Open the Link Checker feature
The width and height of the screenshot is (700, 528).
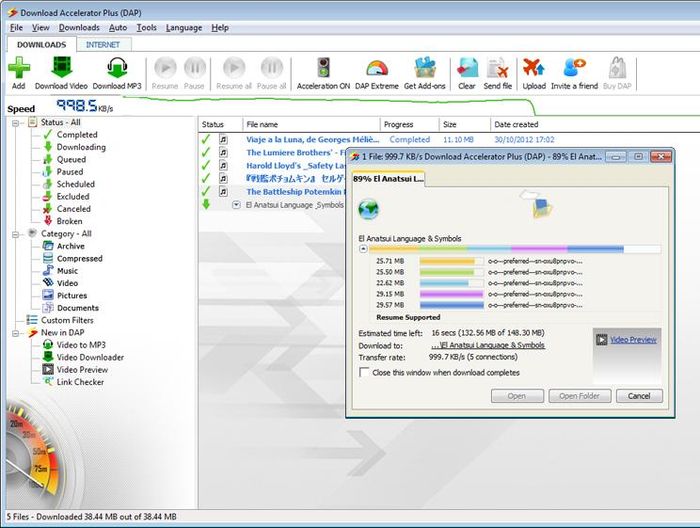tap(80, 382)
